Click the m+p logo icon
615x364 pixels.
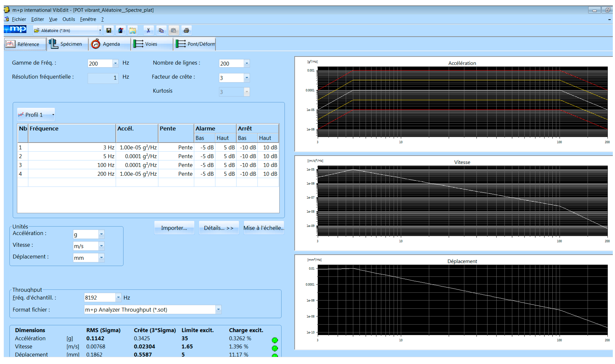tap(15, 29)
